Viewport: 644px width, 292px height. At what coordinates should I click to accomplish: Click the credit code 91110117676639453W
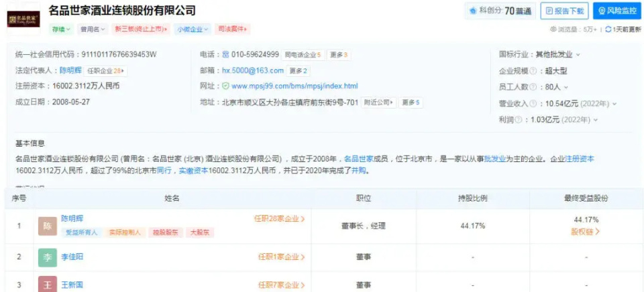[119, 54]
